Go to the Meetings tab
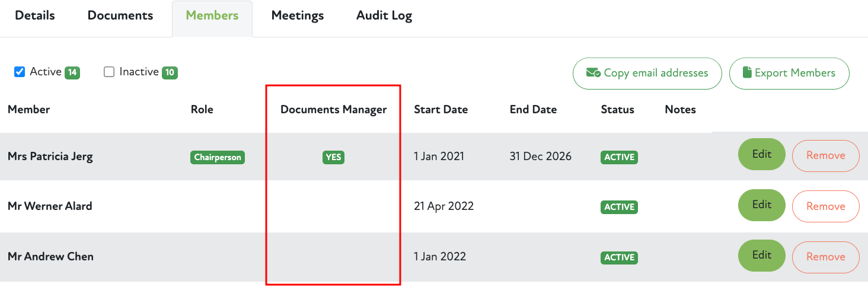This screenshot has height=290, width=868. (298, 16)
